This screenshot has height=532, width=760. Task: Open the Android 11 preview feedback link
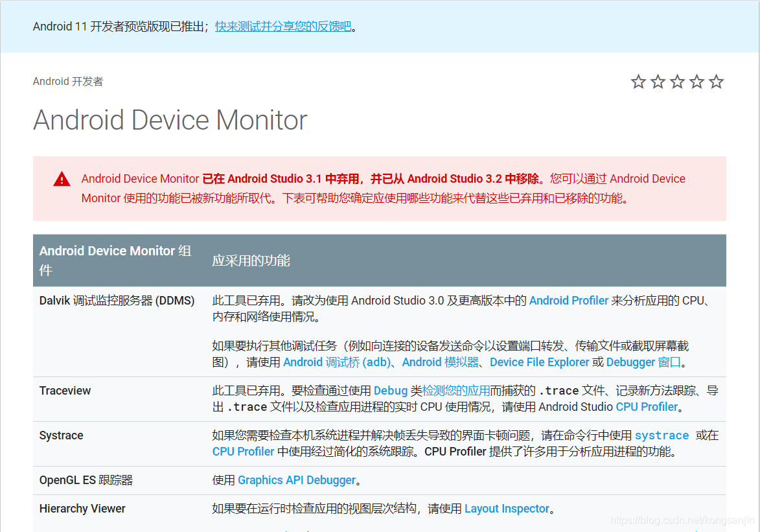(283, 26)
